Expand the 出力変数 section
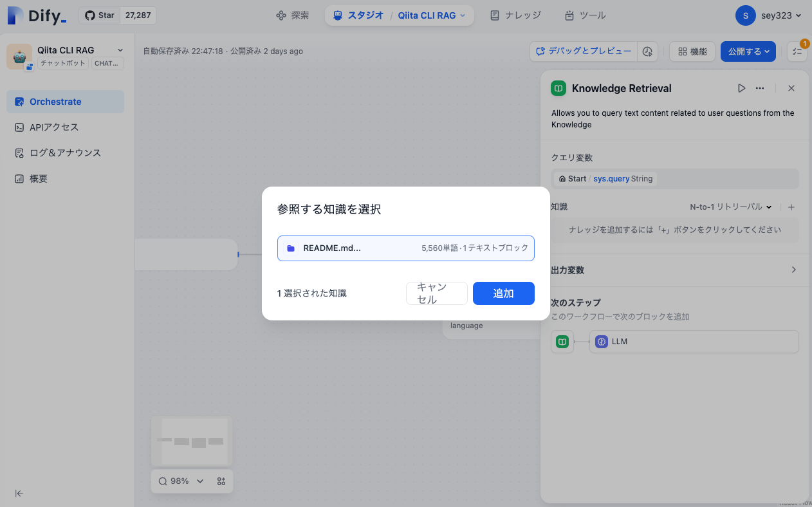 675,270
